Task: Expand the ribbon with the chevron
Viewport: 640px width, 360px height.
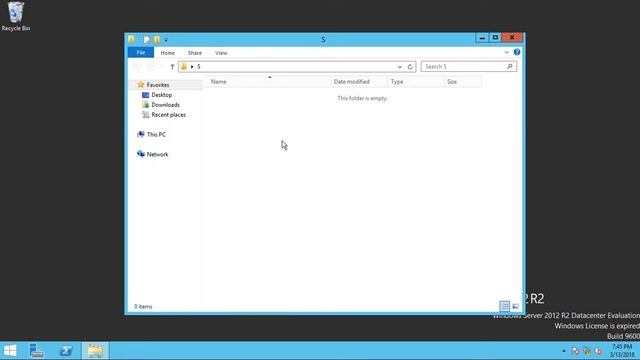Action: [x=507, y=52]
